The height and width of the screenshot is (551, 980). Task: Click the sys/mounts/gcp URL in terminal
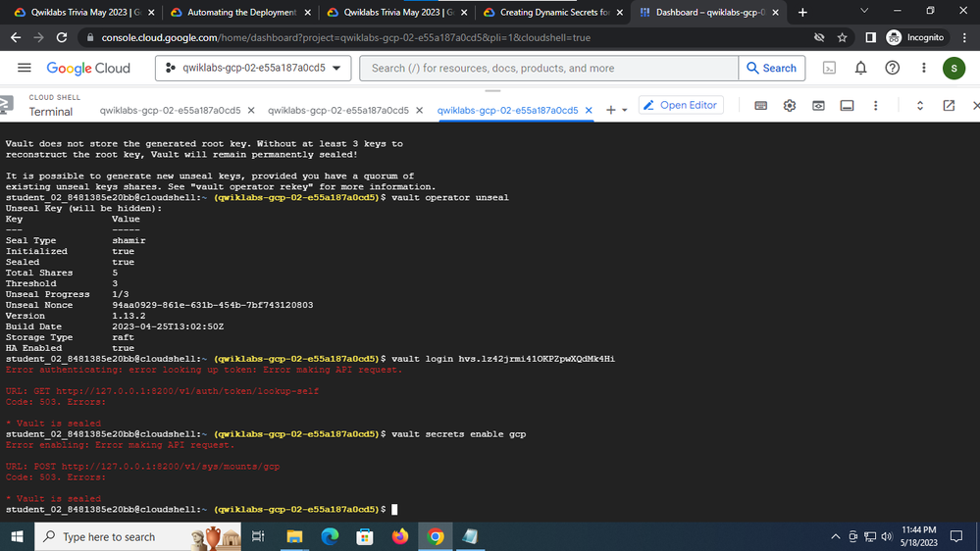coord(171,467)
